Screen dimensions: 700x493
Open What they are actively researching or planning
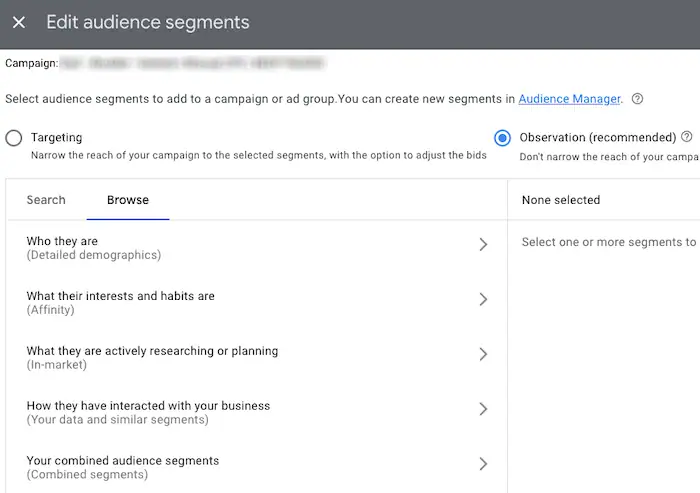[x=257, y=358]
